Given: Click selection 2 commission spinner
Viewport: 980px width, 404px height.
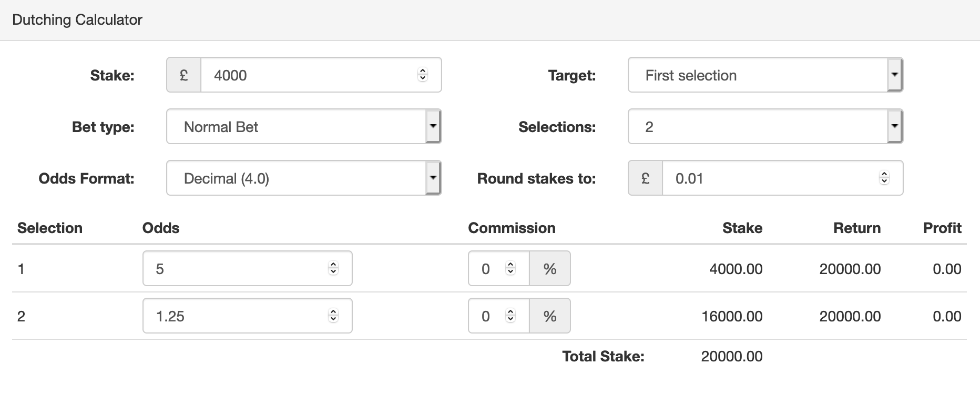Looking at the screenshot, I should (x=510, y=316).
